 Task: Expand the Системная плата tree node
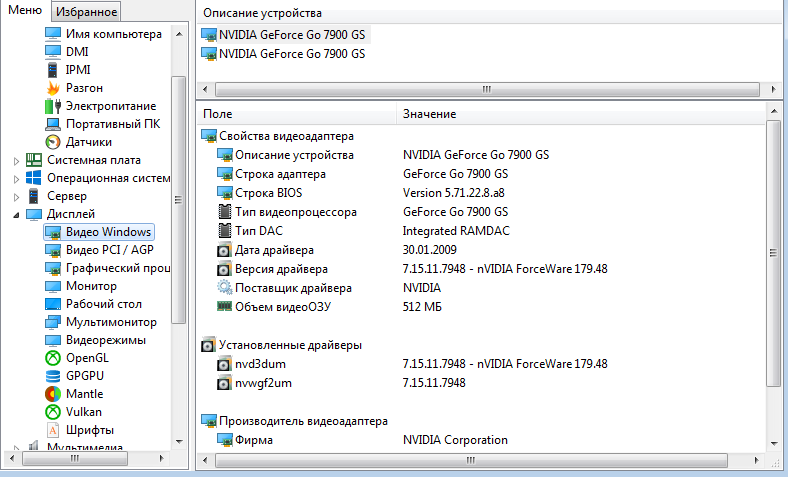pyautogui.click(x=16, y=161)
